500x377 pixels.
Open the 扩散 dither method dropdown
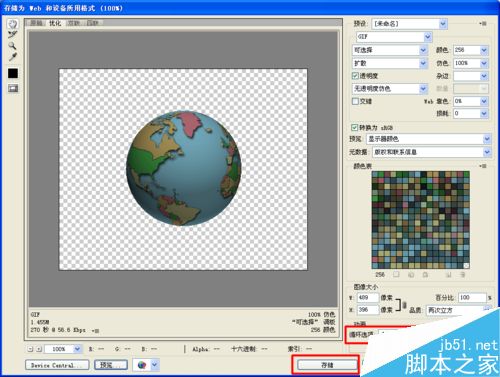tap(390, 63)
